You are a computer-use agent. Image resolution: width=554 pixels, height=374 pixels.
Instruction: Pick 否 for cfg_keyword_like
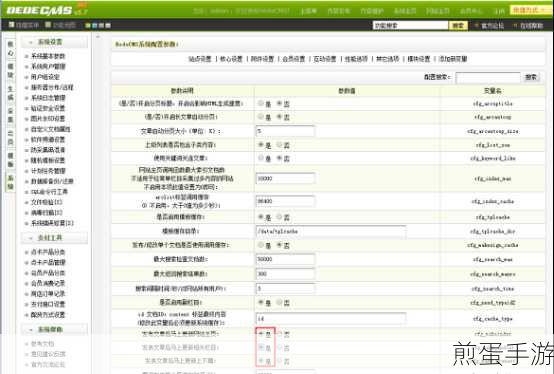[x=279, y=158]
